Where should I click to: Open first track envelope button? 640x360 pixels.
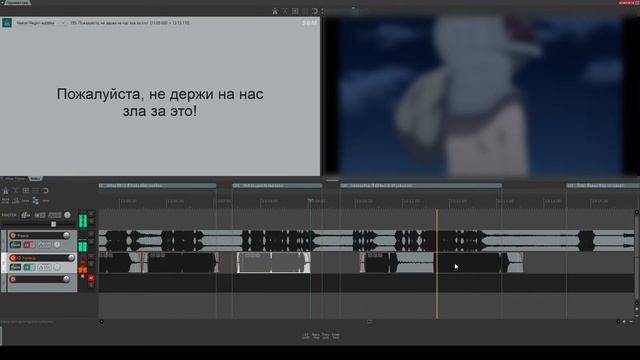click(44, 245)
